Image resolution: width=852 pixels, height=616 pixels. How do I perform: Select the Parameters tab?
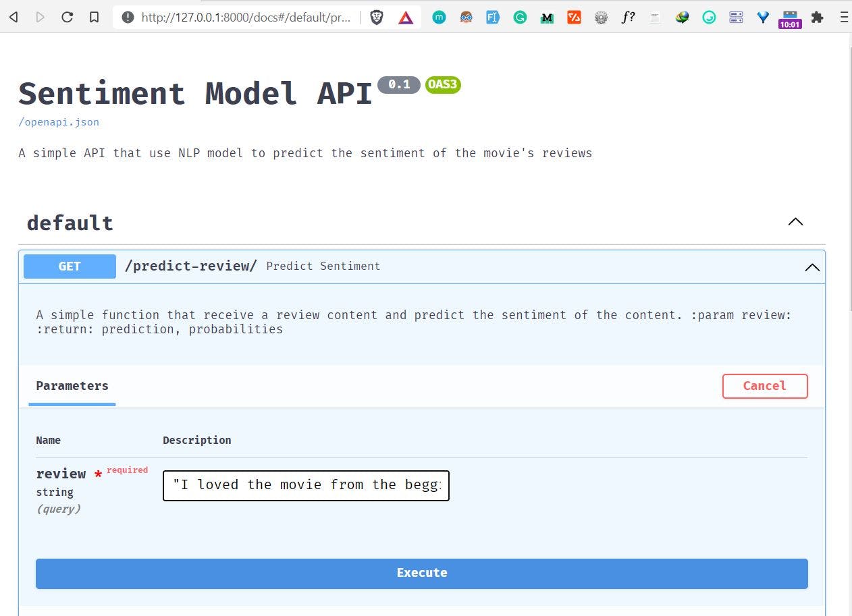(72, 386)
